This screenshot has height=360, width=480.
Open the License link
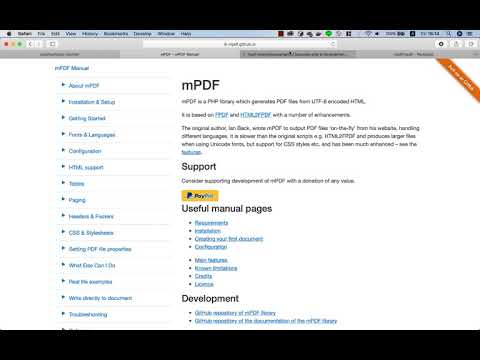tap(204, 284)
